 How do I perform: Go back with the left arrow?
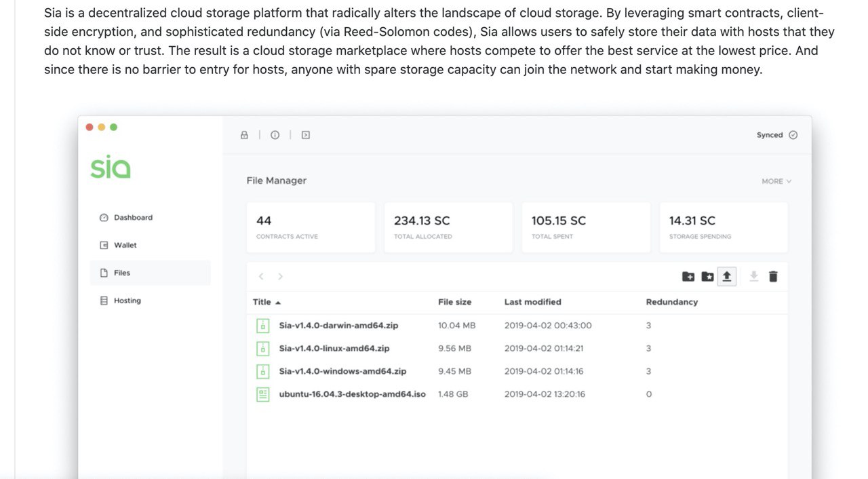tap(261, 276)
